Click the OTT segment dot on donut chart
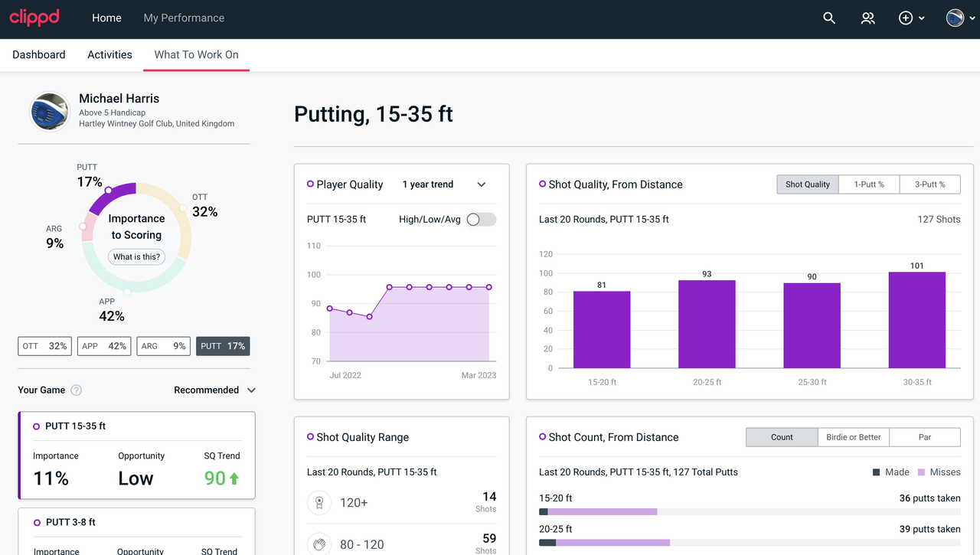Screen dimensions: 980x555 tap(182, 207)
